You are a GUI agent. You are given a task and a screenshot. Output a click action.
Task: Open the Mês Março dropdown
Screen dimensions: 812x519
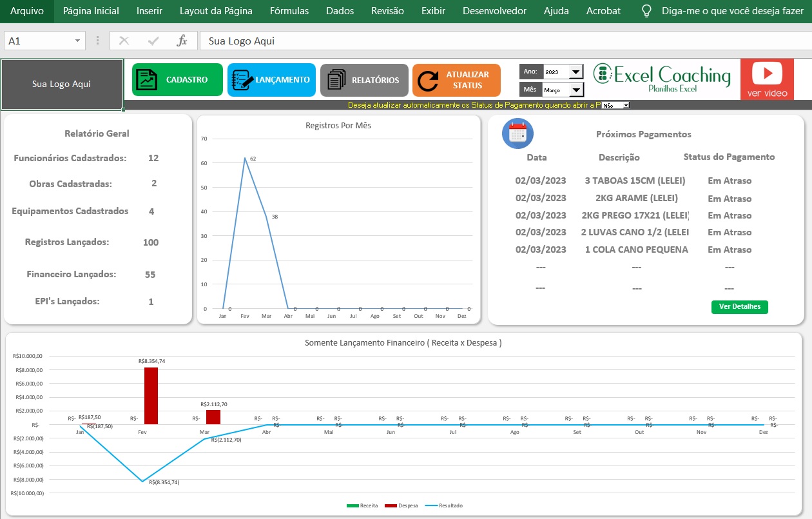(x=576, y=90)
